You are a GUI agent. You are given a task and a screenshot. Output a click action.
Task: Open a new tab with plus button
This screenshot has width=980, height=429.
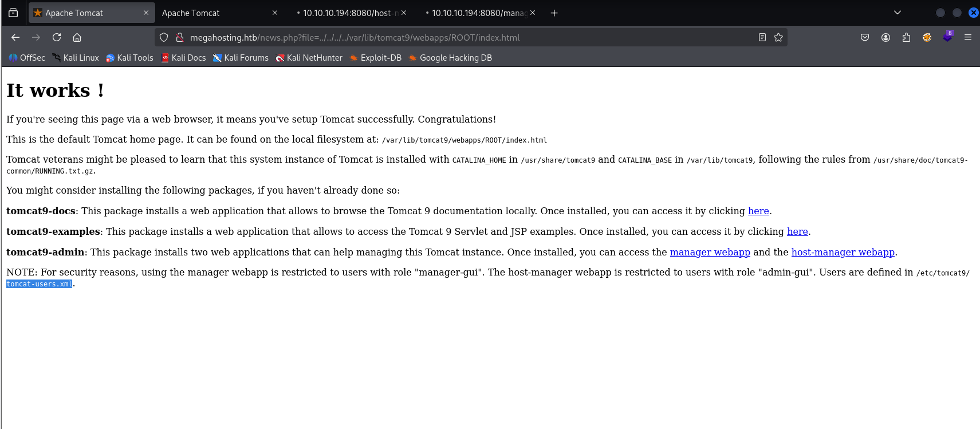[x=554, y=13]
